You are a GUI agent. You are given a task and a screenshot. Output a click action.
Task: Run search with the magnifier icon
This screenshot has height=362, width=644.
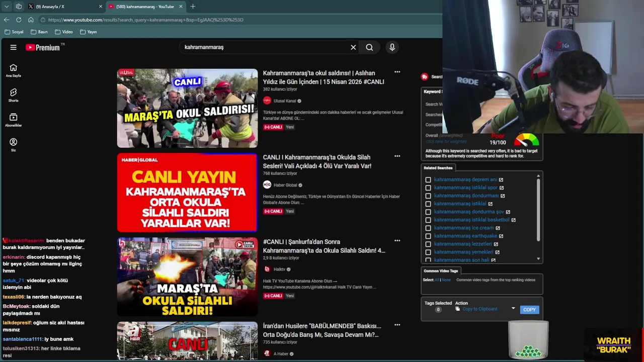pos(369,47)
